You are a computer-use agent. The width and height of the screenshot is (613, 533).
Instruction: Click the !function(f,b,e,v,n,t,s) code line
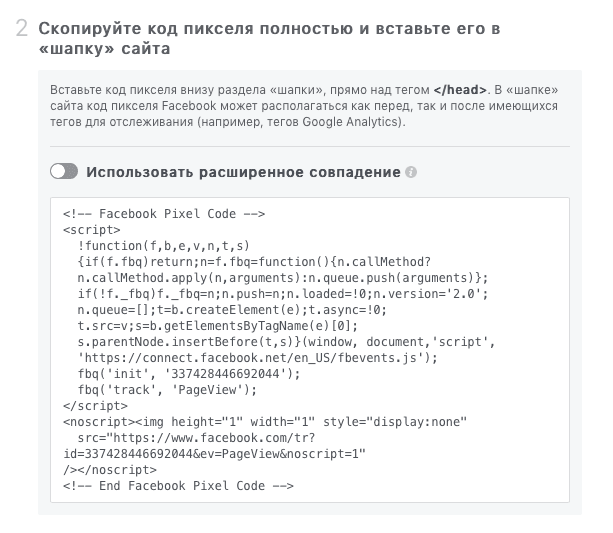click(163, 246)
